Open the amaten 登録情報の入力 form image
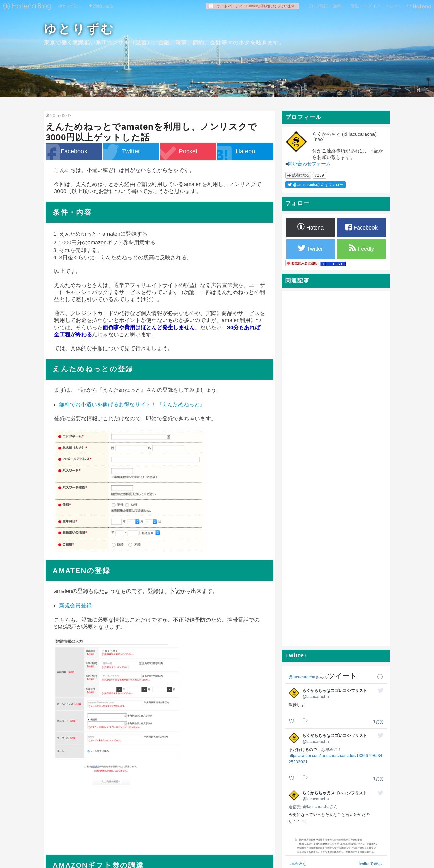The image size is (434, 868). 117,712
